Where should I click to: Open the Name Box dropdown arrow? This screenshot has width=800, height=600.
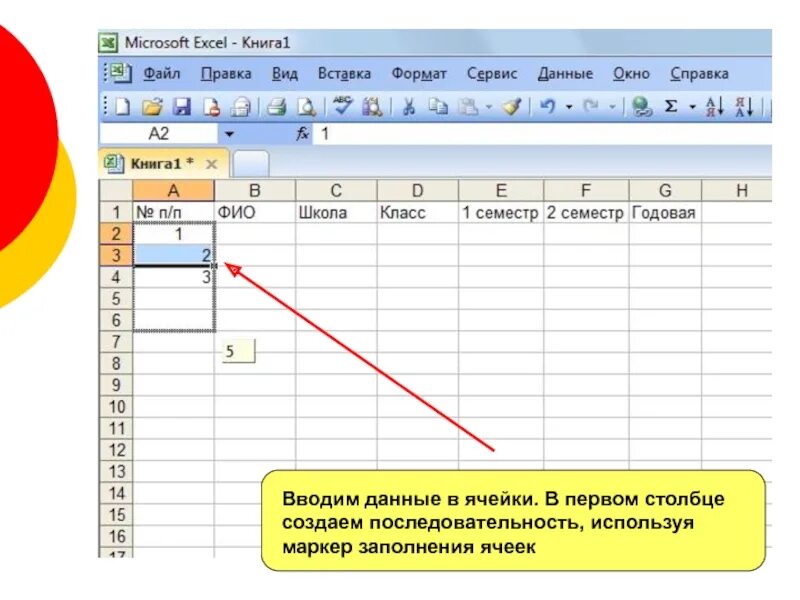[x=229, y=134]
